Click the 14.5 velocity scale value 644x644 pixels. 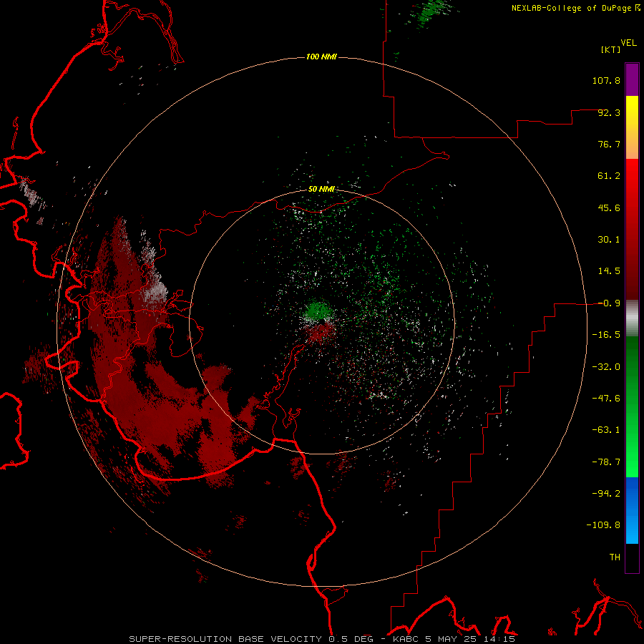609,271
